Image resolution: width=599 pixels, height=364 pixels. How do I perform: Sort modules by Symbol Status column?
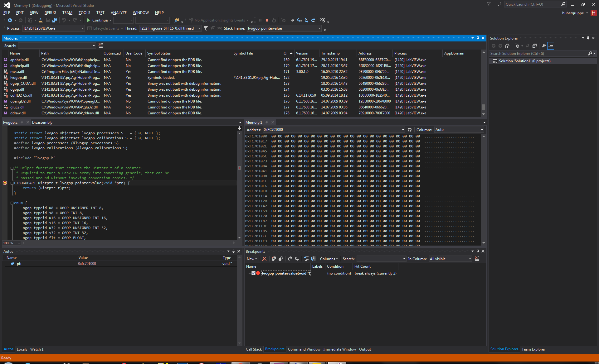point(189,53)
